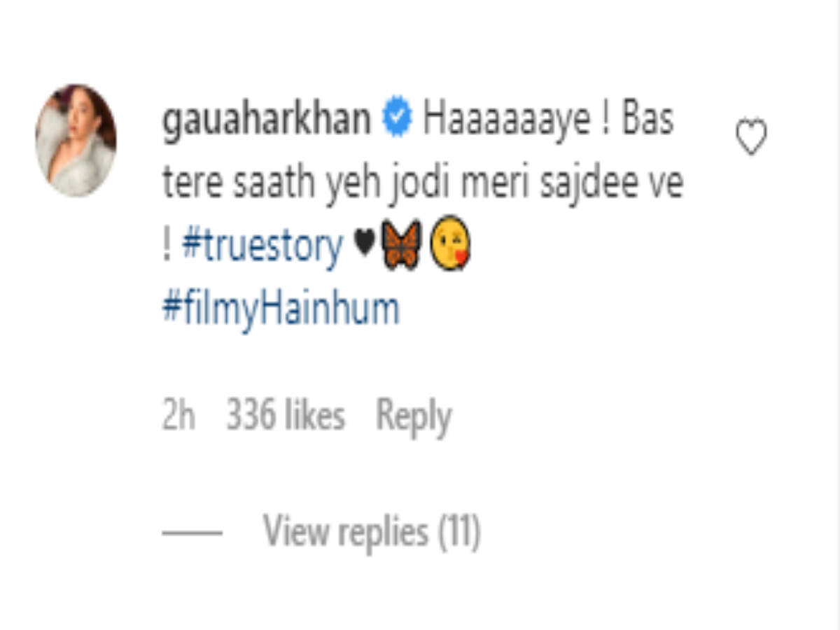
Task: Open gauaharkhan's profile picture
Action: tap(76, 140)
